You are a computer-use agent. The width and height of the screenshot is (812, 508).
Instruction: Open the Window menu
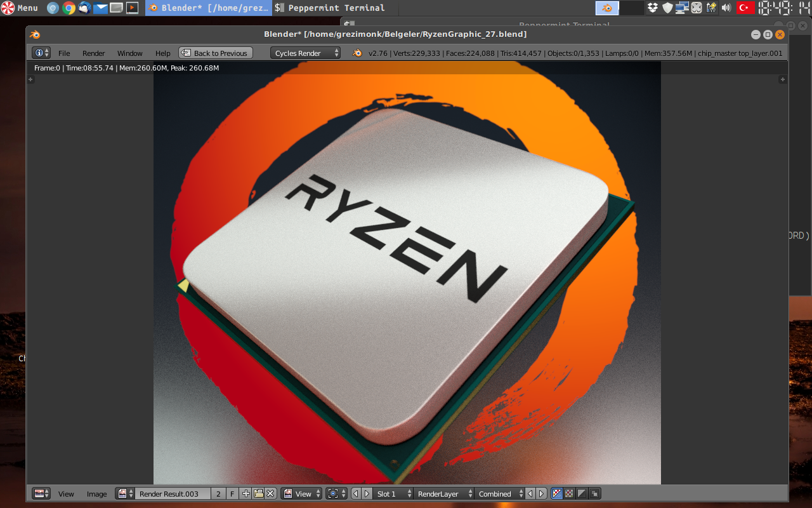point(130,53)
